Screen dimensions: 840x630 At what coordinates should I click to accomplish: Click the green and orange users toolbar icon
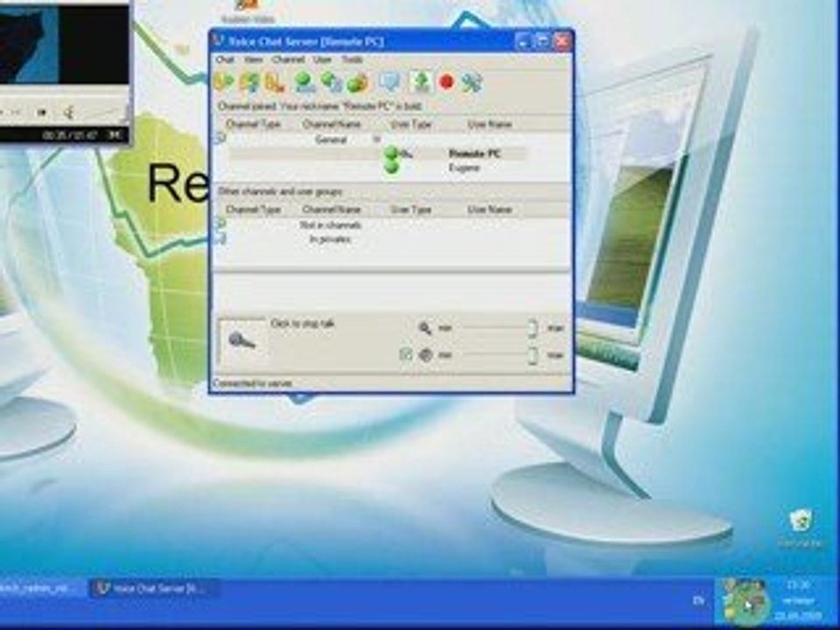click(357, 82)
